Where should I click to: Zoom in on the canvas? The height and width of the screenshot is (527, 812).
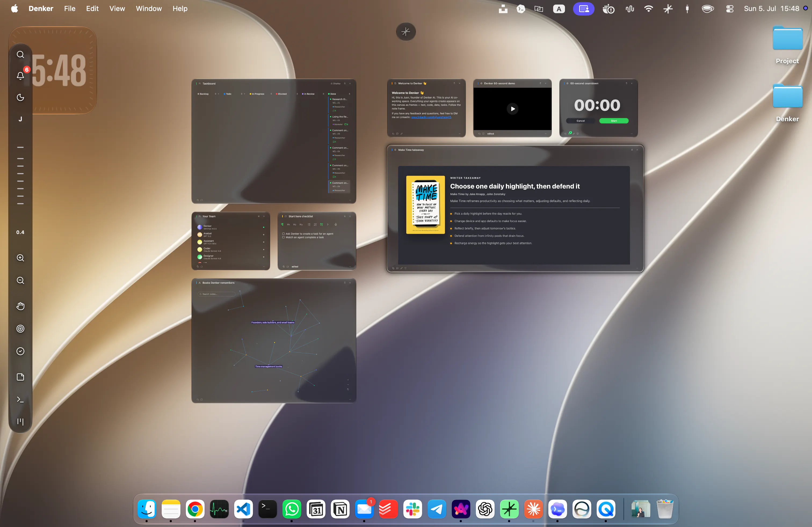pyautogui.click(x=20, y=258)
